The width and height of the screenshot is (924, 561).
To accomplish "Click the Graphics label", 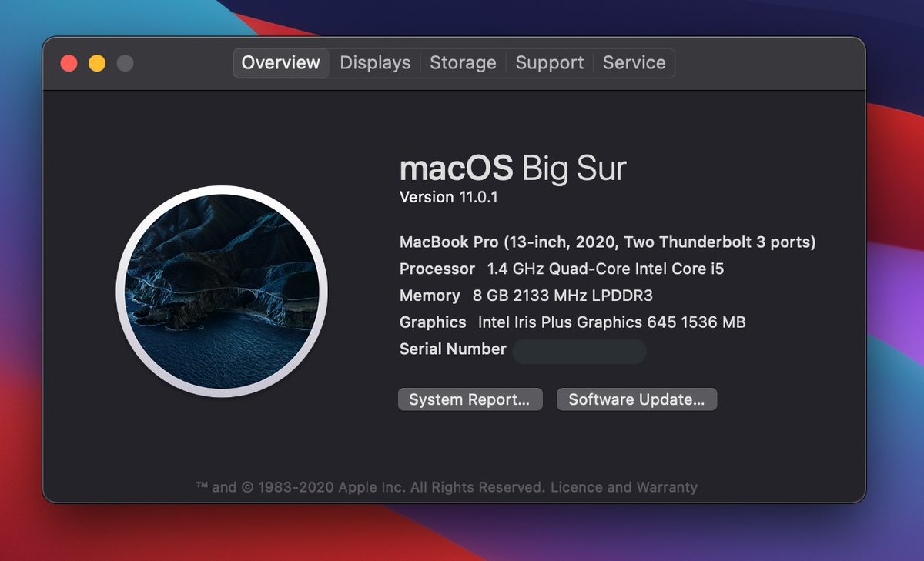I will pos(433,322).
